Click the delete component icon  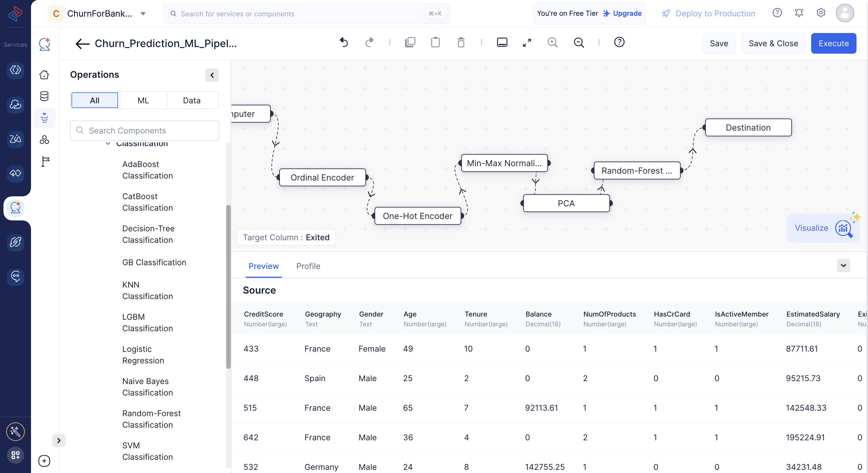pos(461,42)
